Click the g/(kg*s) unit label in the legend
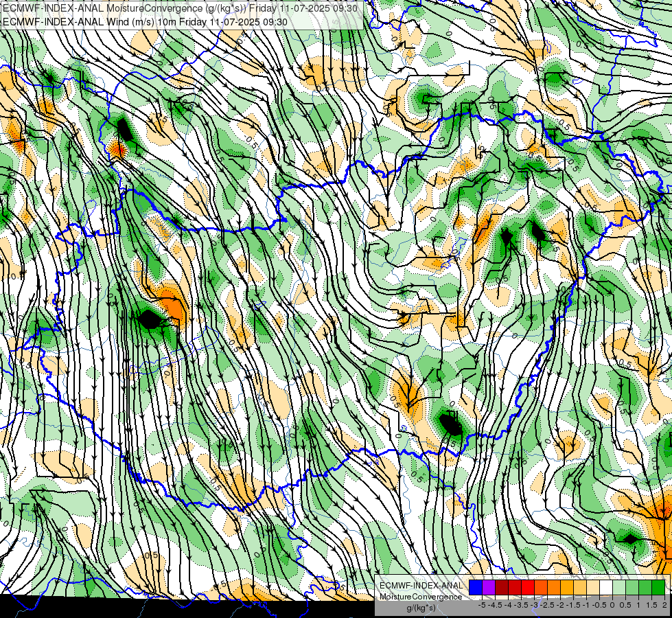The width and height of the screenshot is (672, 618). [421, 608]
